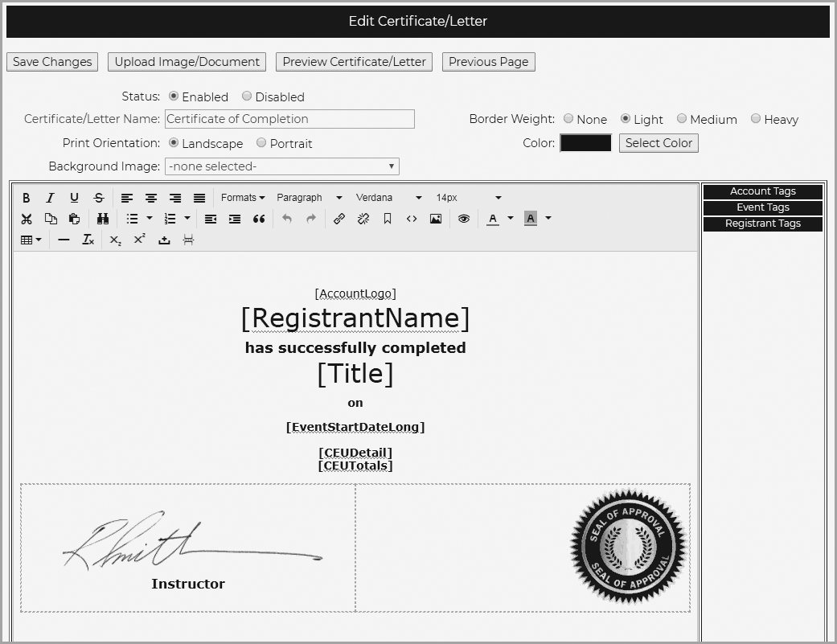Click the preview eye icon
837x644 pixels.
pyautogui.click(x=464, y=219)
